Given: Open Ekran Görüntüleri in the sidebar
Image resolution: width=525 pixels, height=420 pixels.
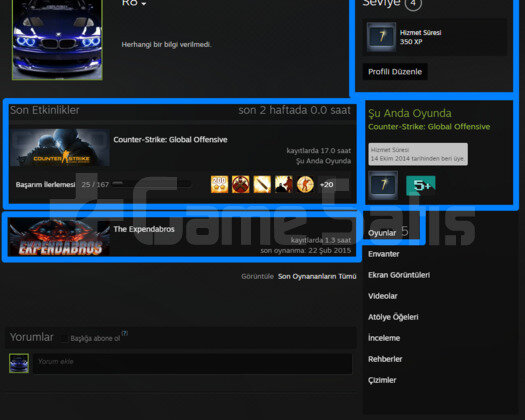Looking at the screenshot, I should pos(399,275).
